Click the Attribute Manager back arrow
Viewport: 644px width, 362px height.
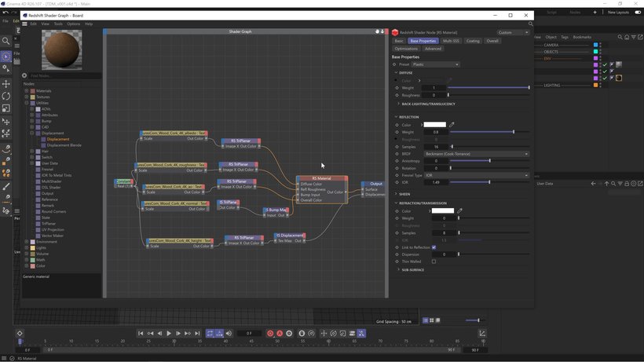593,184
